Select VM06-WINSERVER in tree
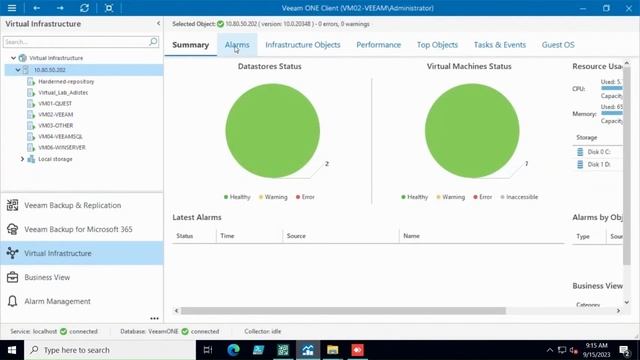Image resolution: width=640 pixels, height=360 pixels. 62,148
